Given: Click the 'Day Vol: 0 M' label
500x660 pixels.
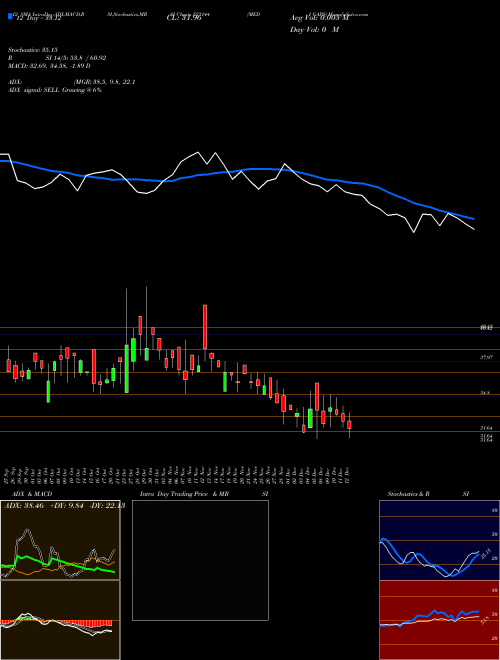Looking at the screenshot, I should click(x=314, y=30).
